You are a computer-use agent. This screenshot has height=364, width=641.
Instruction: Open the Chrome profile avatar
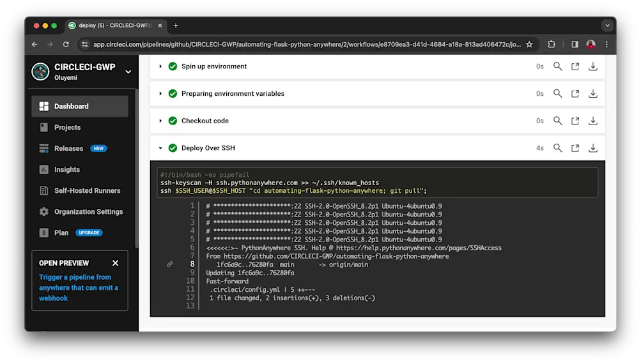pyautogui.click(x=591, y=44)
